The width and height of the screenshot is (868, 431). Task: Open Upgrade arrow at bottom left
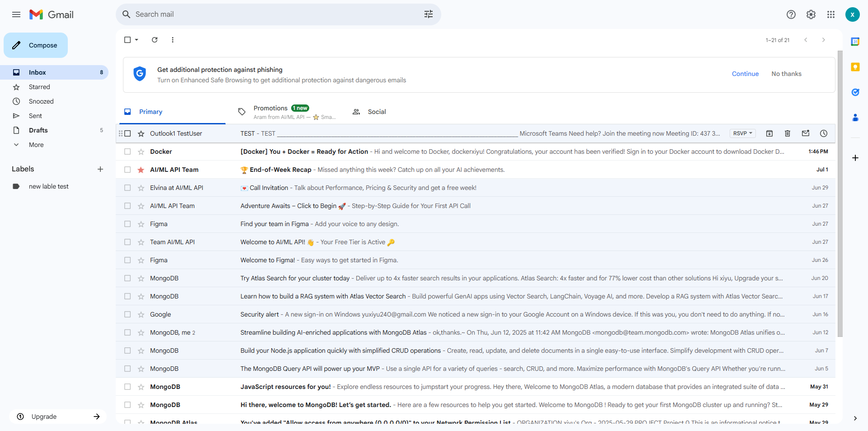pyautogui.click(x=96, y=417)
